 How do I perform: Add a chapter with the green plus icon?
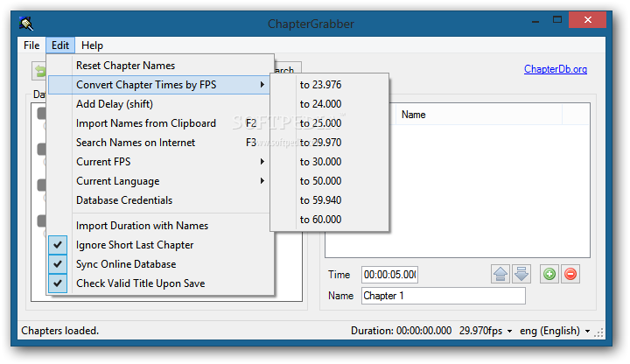coord(549,274)
